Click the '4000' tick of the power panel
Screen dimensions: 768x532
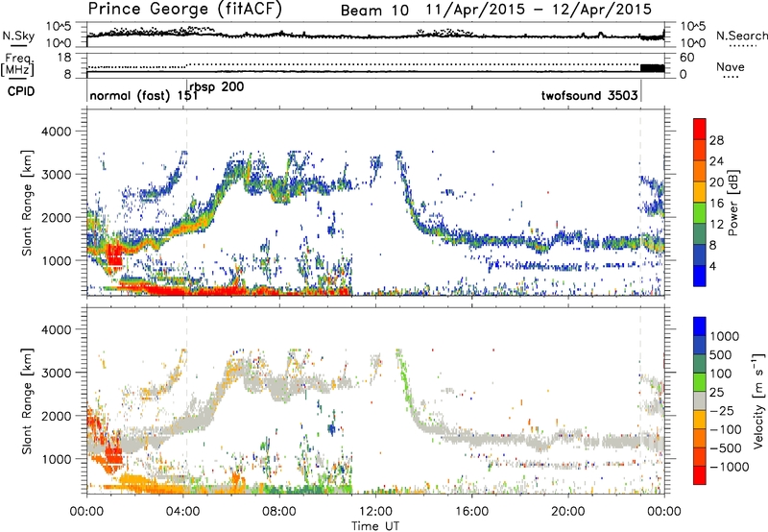[56, 132]
